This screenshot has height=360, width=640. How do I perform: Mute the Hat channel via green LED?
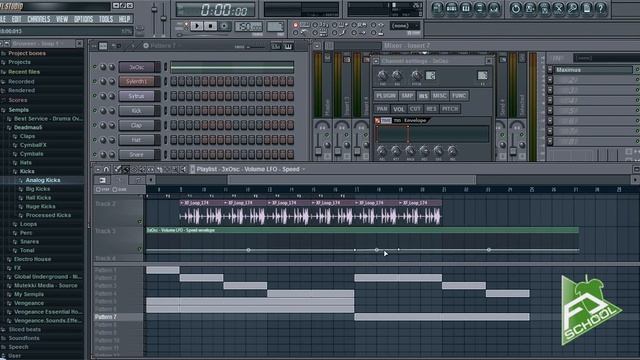(x=95, y=140)
